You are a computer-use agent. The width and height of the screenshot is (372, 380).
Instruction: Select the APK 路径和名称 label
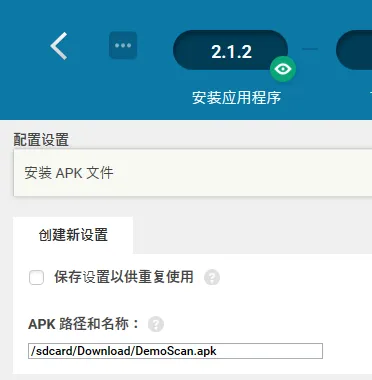point(84,324)
